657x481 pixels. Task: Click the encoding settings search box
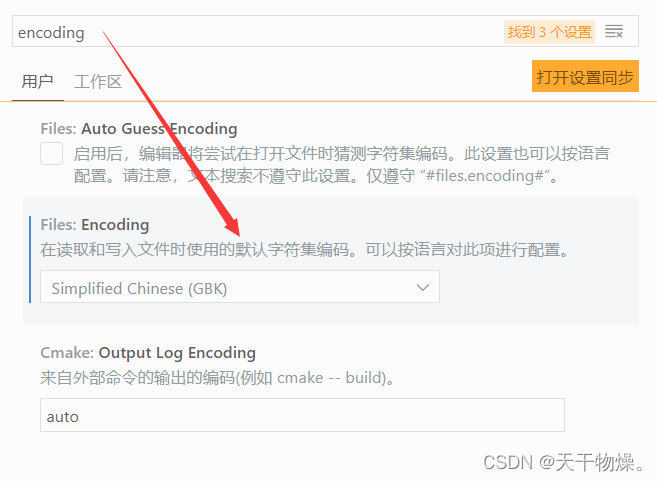(x=325, y=31)
